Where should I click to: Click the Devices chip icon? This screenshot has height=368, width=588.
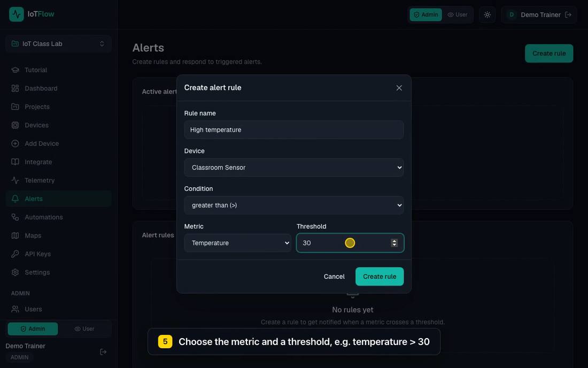pos(15,125)
